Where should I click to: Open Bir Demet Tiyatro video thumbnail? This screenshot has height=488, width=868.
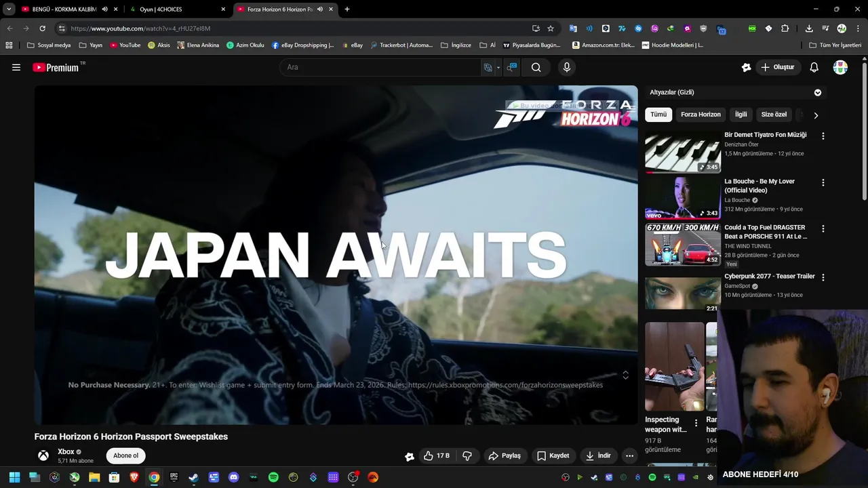pos(682,152)
